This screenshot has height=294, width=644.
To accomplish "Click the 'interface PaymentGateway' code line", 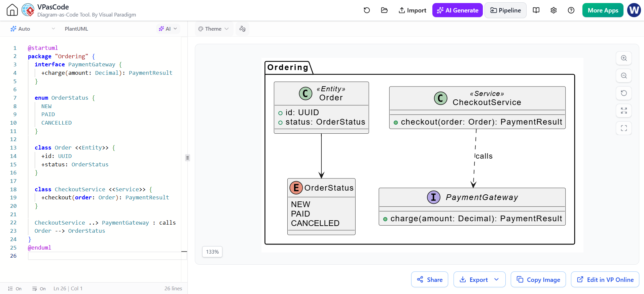I will coord(78,64).
